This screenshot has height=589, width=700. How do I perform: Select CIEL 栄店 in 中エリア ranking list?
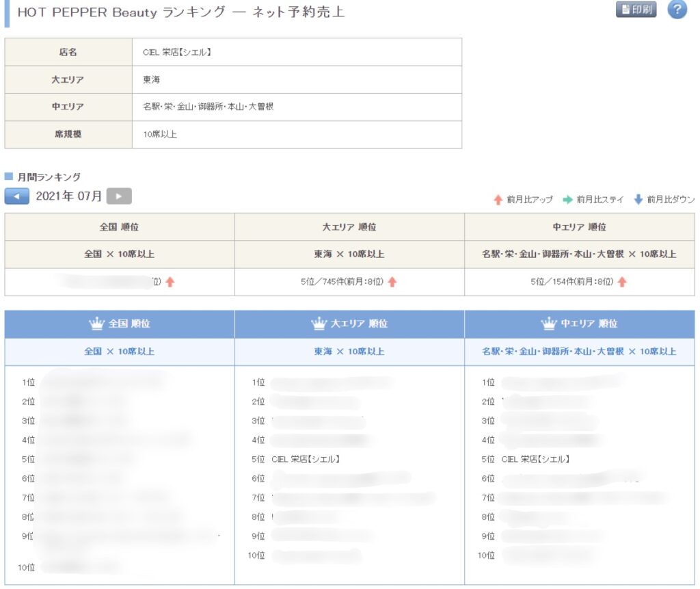point(535,460)
